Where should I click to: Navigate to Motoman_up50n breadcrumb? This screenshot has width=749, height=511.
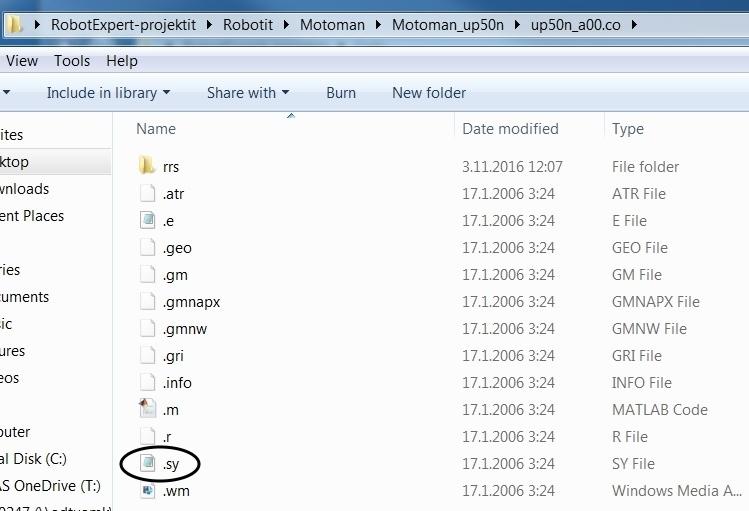(448, 24)
